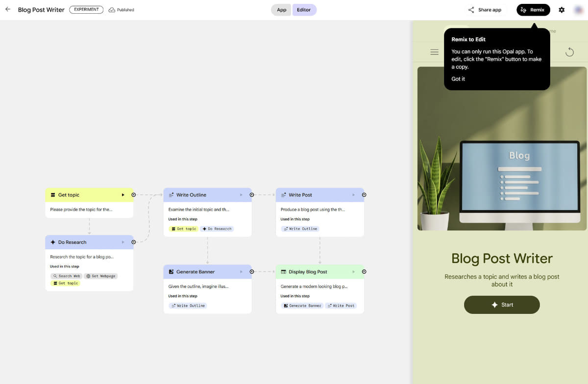The image size is (588, 384).
Task: Click 'Generate a modern looking blog p...' text
Action: [314, 287]
